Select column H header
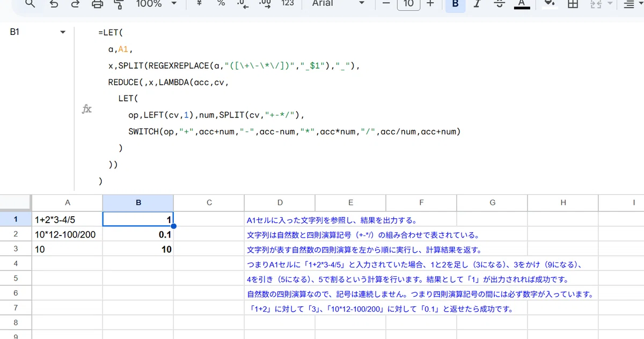This screenshot has height=339, width=644. click(563, 202)
